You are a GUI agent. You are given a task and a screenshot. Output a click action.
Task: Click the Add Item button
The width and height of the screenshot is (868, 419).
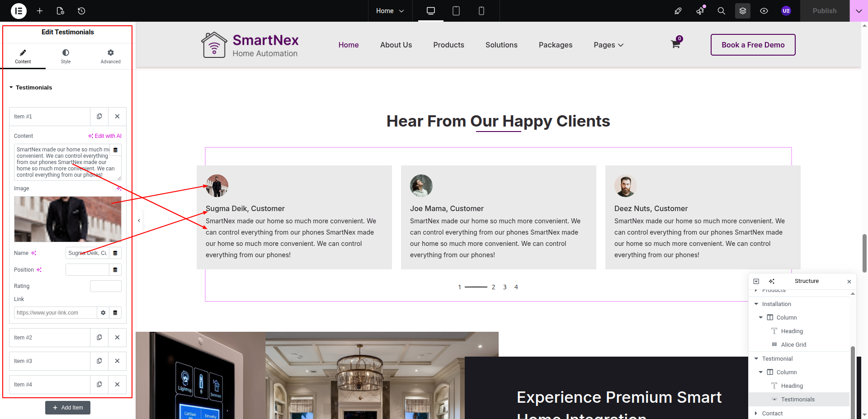(x=68, y=408)
